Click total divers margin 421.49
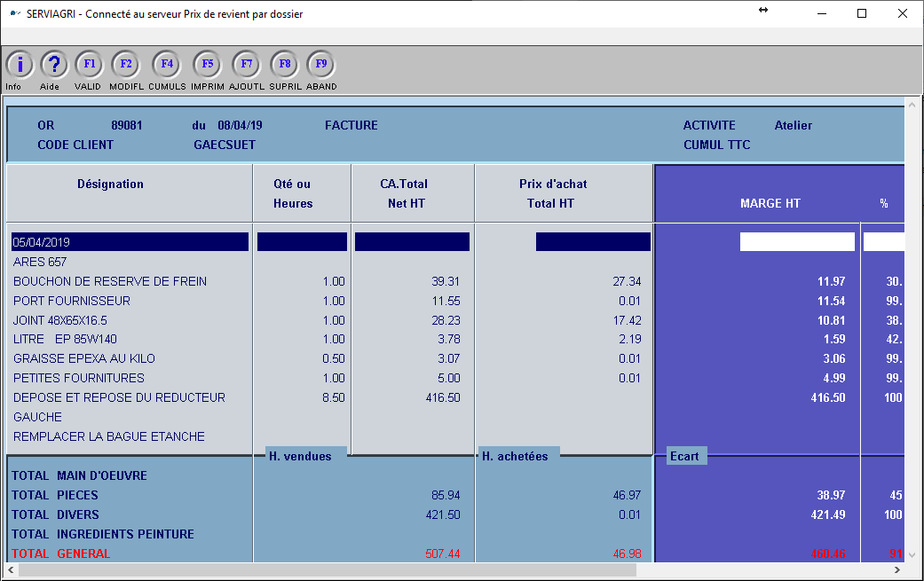924x581 pixels. [828, 514]
